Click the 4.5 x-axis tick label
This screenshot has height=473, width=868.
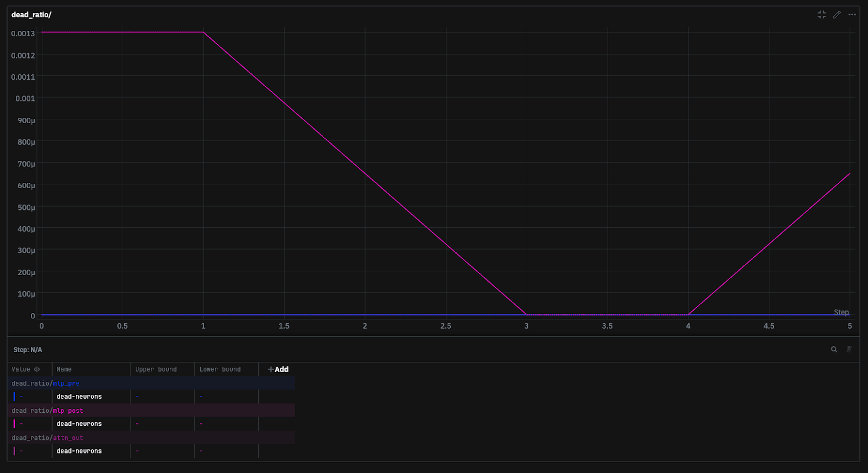[x=769, y=326]
